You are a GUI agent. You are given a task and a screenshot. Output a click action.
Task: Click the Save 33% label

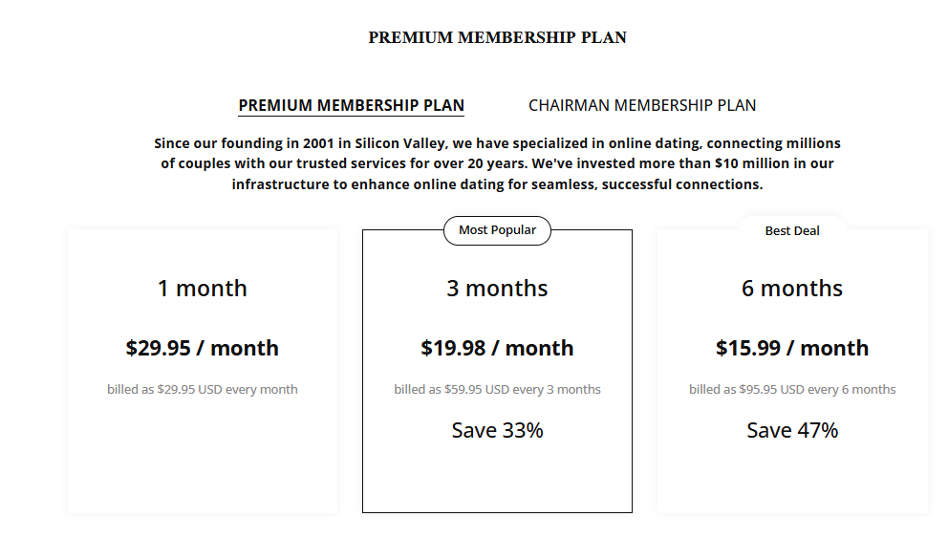click(497, 430)
